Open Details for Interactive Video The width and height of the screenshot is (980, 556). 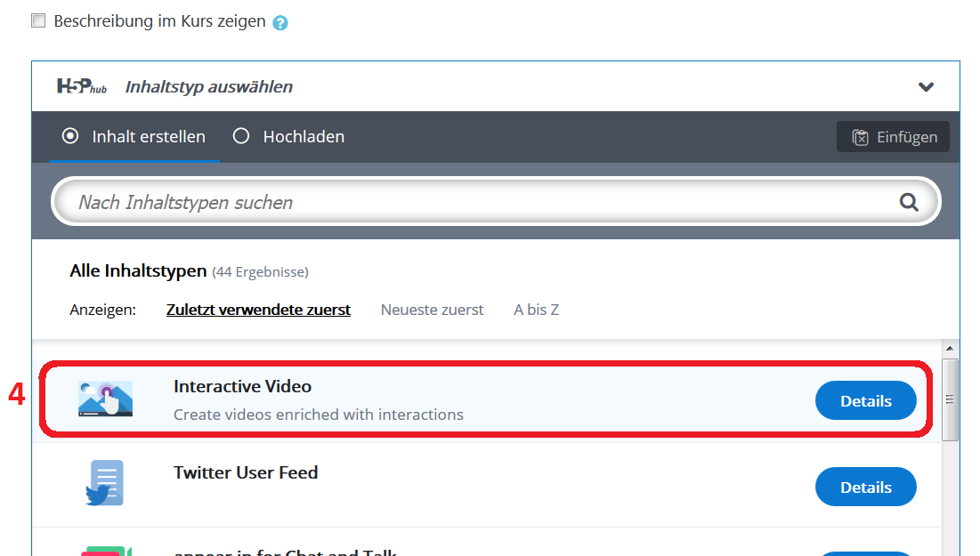pos(865,400)
